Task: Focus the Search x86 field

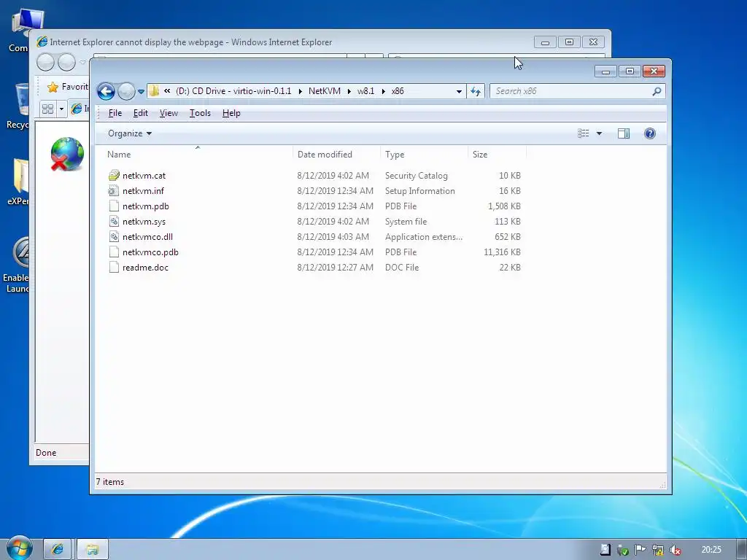Action: tap(572, 91)
